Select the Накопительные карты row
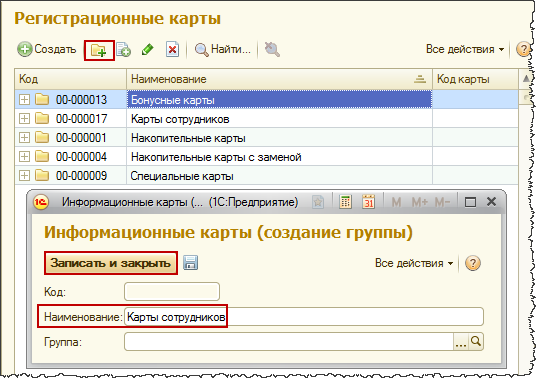The height and width of the screenshot is (380, 536). [x=266, y=138]
